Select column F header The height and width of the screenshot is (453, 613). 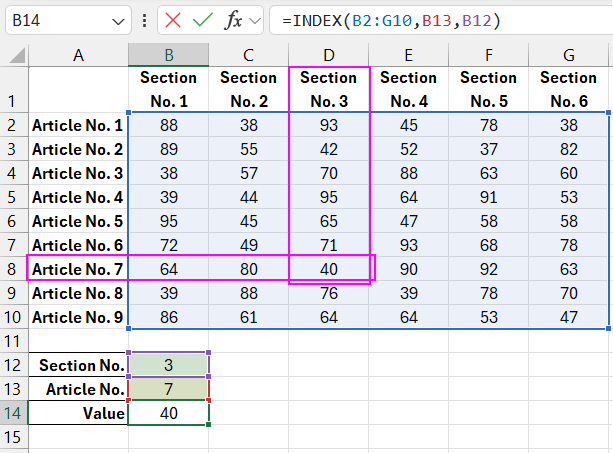(489, 55)
